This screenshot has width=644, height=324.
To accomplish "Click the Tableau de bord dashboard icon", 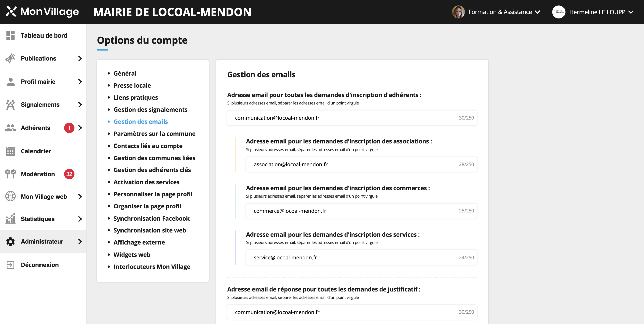I will click(x=10, y=35).
